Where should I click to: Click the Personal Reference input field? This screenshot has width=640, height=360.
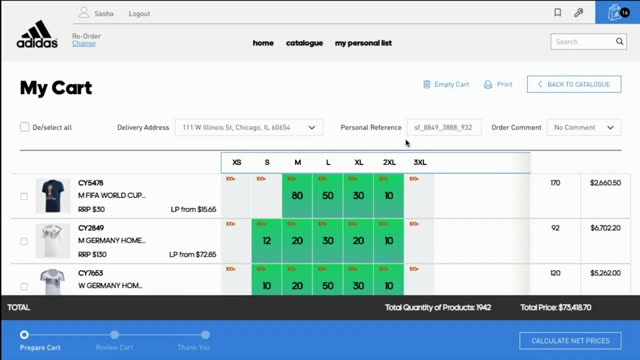444,127
